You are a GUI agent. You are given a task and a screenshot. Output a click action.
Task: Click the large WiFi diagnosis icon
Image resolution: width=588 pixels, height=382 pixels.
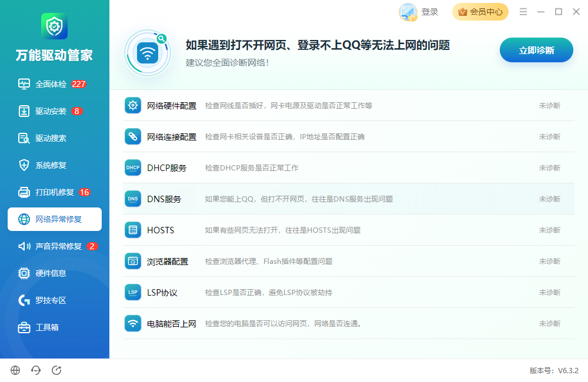pos(148,53)
